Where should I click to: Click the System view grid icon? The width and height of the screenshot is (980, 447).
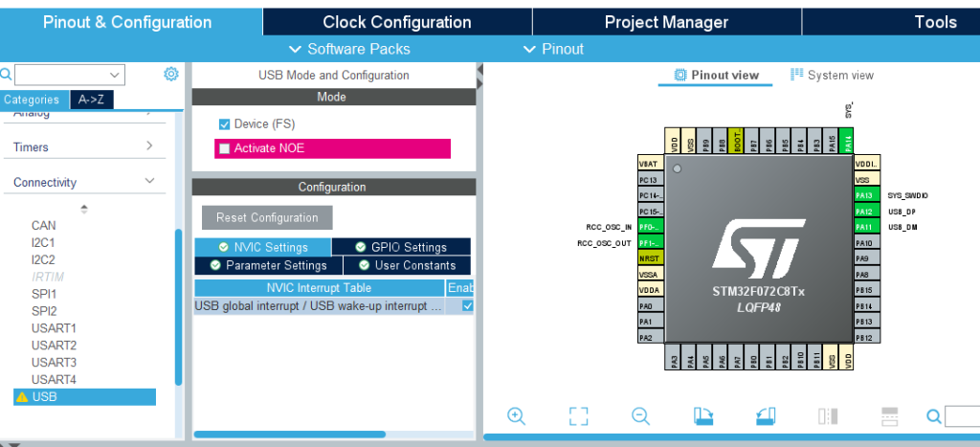click(x=796, y=75)
